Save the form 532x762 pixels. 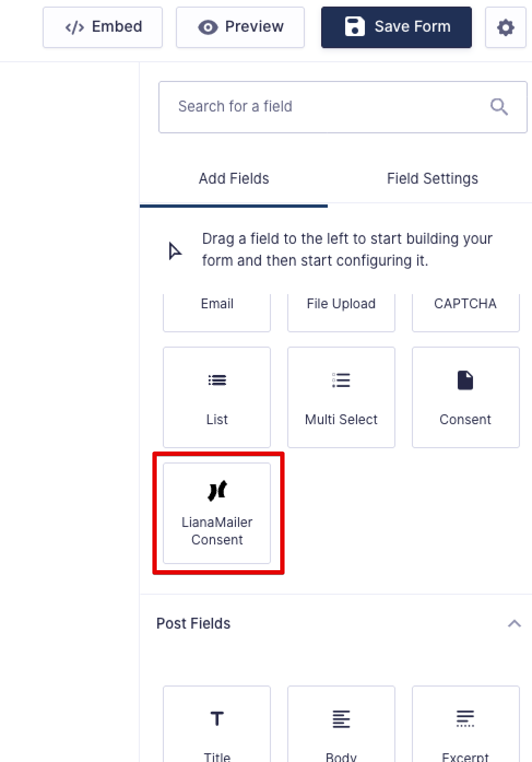click(397, 27)
